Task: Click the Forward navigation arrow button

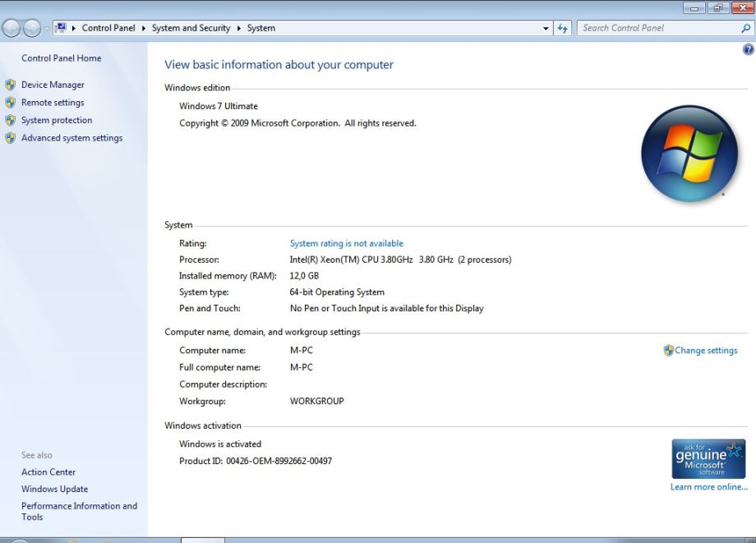Action: [x=32, y=28]
